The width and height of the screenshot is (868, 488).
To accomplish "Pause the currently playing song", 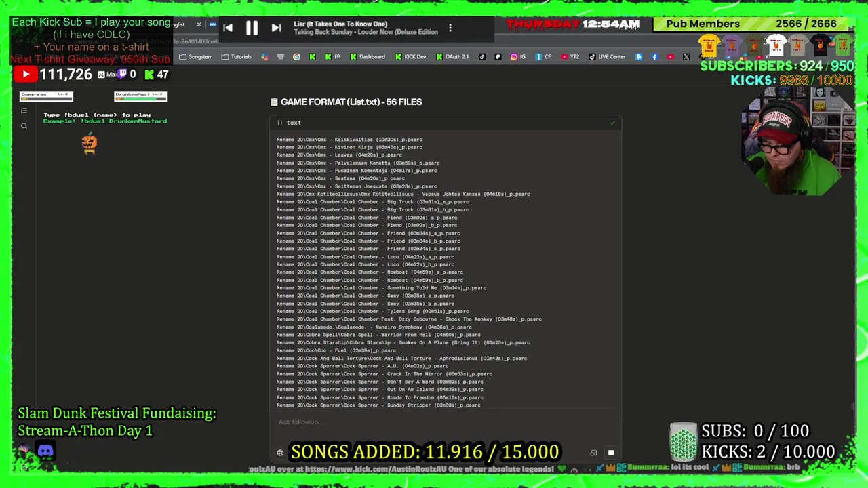I will click(x=252, y=28).
